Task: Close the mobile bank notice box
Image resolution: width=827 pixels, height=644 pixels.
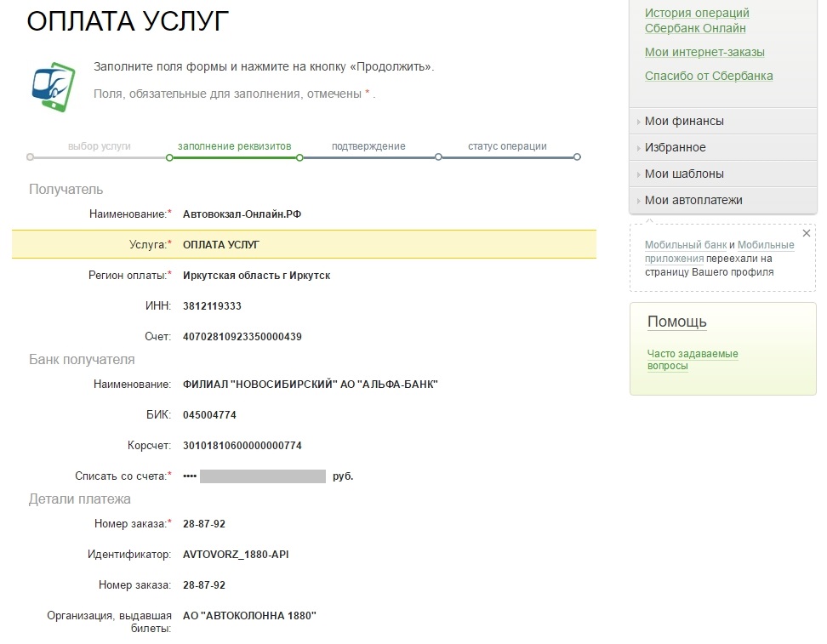Action: 807,233
